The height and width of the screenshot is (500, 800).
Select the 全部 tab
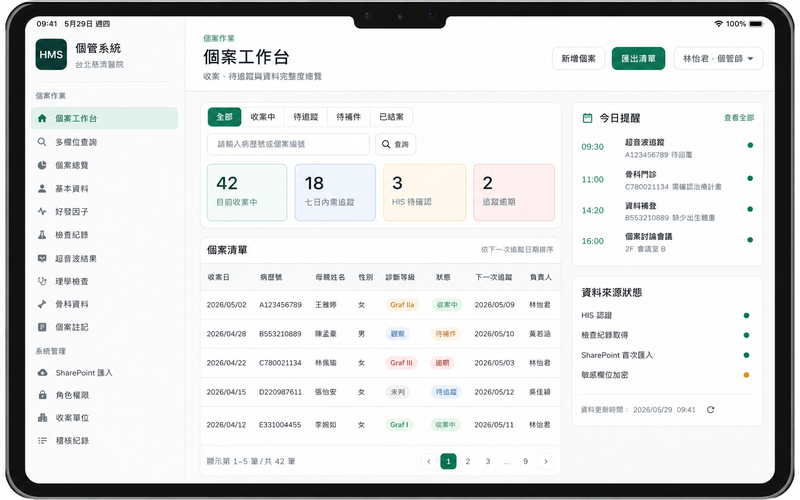click(x=224, y=117)
